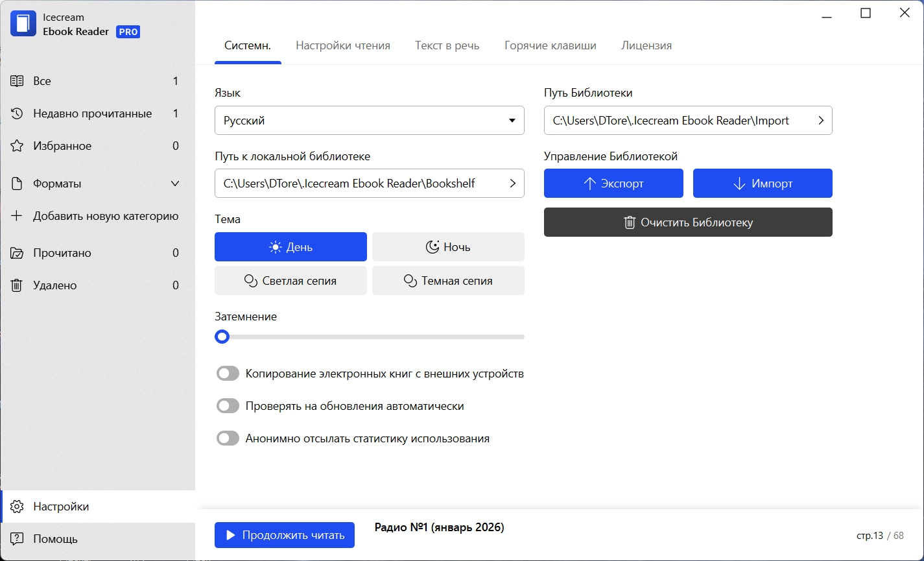The width and height of the screenshot is (924, 561).
Task: Switch to the Настройки чтения tab
Action: coord(343,45)
